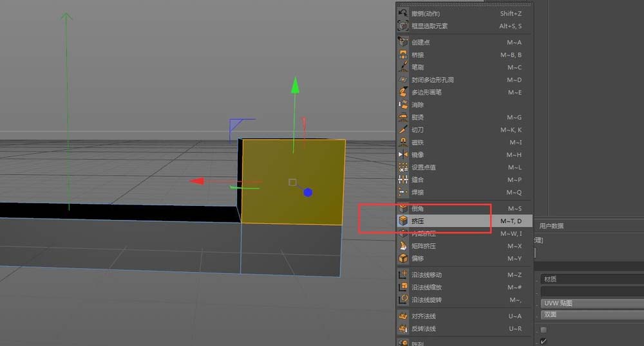Click the empty field below 材质
Screen dimensions: 644x346
[x=592, y=291]
